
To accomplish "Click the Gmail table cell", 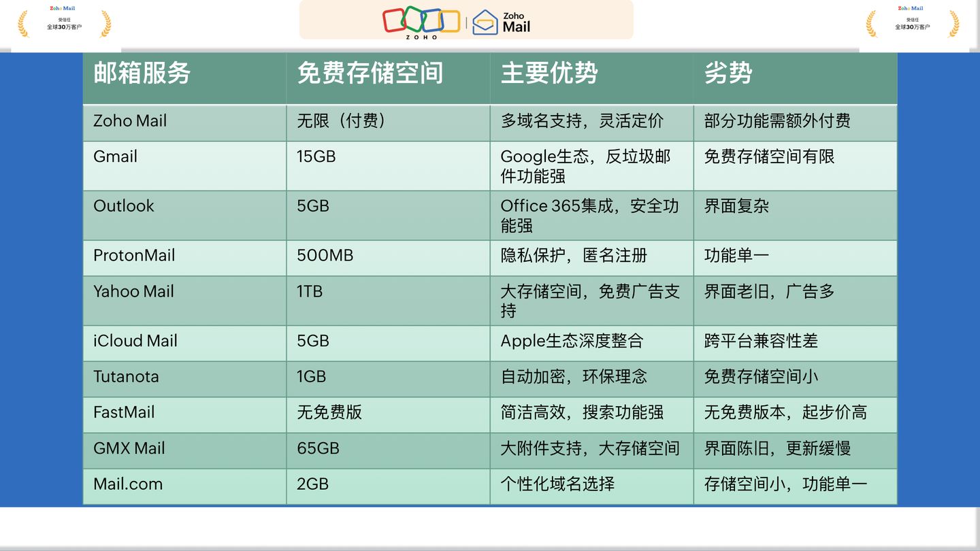I will tap(184, 166).
